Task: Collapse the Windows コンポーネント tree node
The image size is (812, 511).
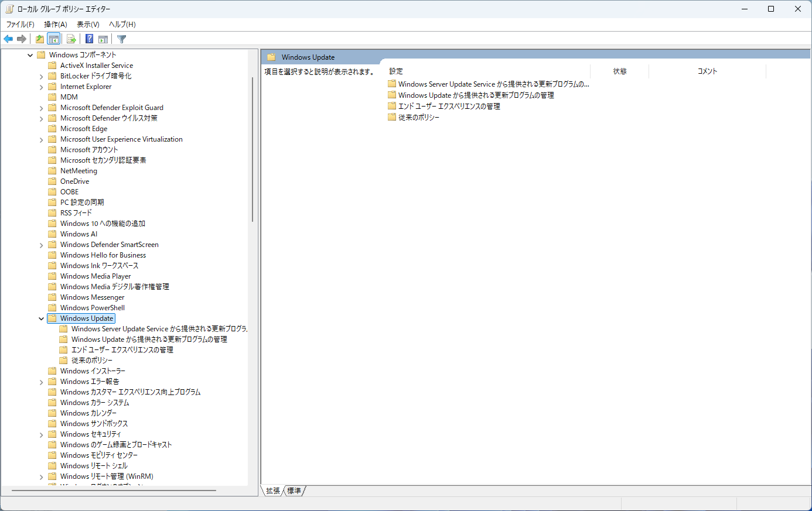Action: [x=30, y=55]
